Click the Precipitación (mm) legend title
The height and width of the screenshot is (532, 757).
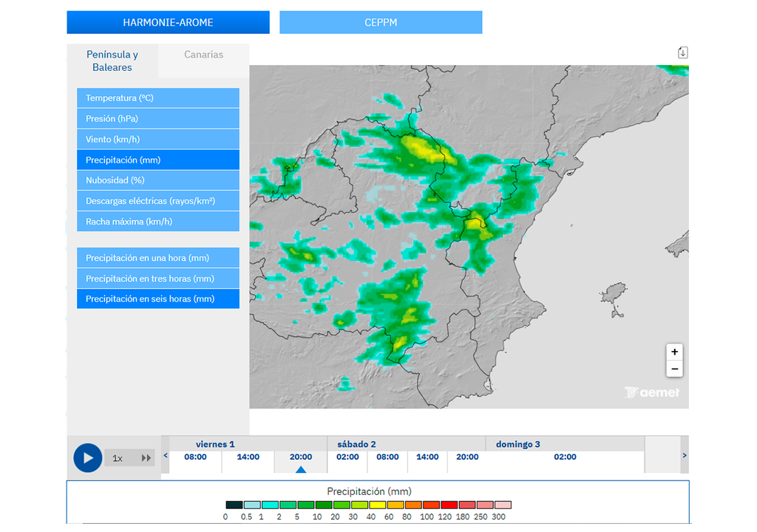coord(370,491)
